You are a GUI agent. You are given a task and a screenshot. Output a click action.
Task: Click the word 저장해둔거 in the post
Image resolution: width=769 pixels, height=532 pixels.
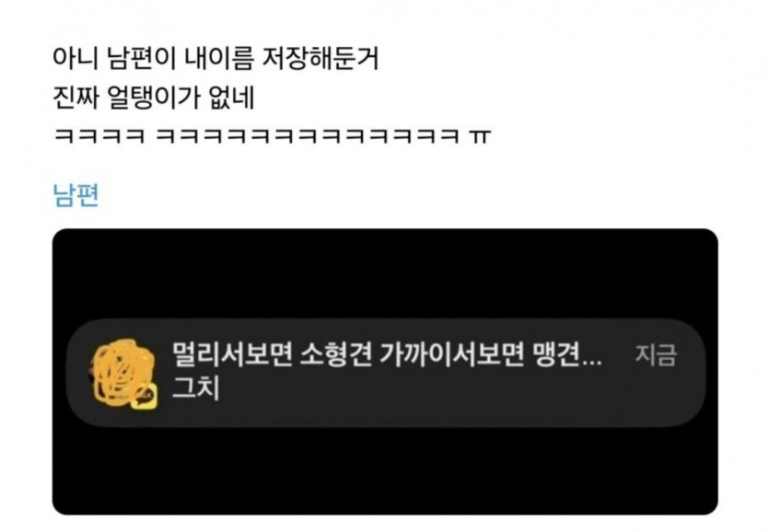(320, 58)
